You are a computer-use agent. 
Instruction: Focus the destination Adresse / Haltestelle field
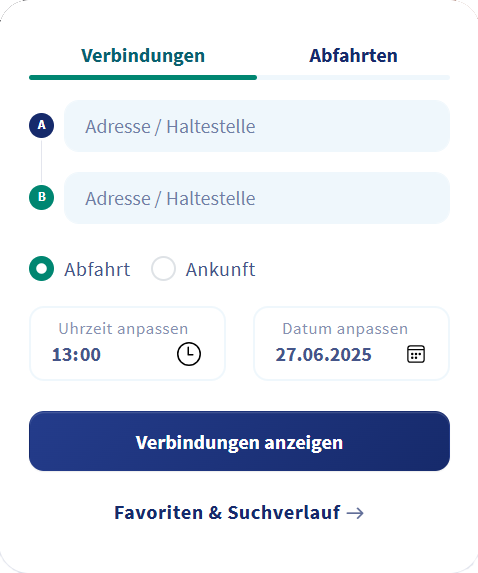coord(257,198)
